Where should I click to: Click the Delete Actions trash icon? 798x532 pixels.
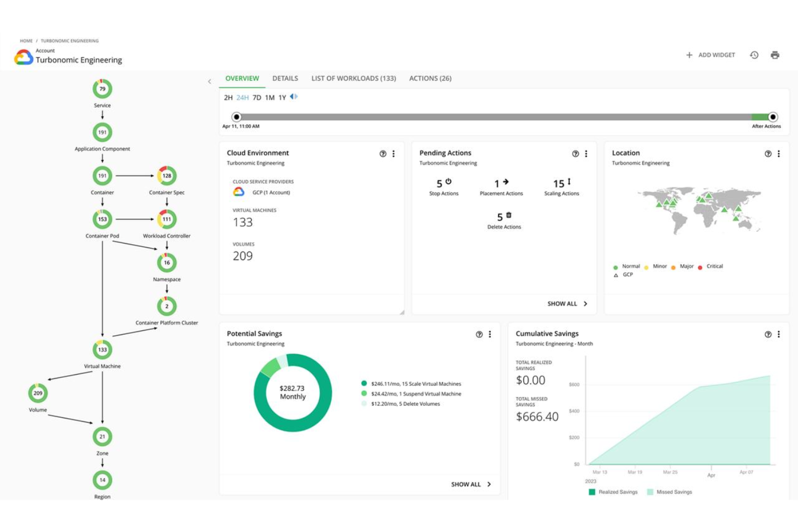tap(508, 215)
